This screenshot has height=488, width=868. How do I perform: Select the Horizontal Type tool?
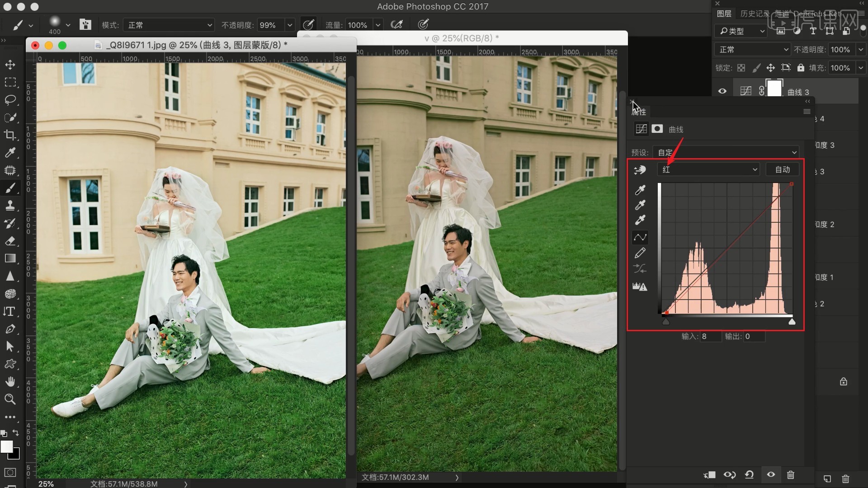click(10, 311)
